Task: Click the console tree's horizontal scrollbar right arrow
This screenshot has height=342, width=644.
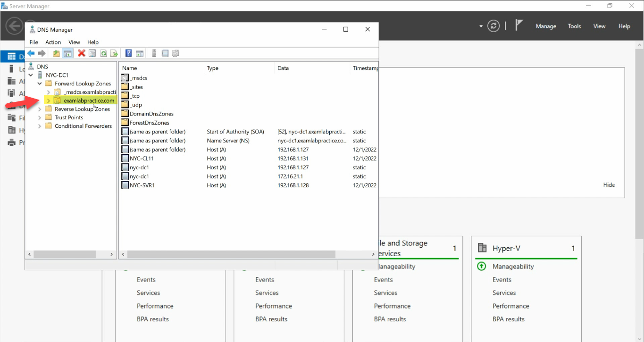Action: (x=112, y=254)
